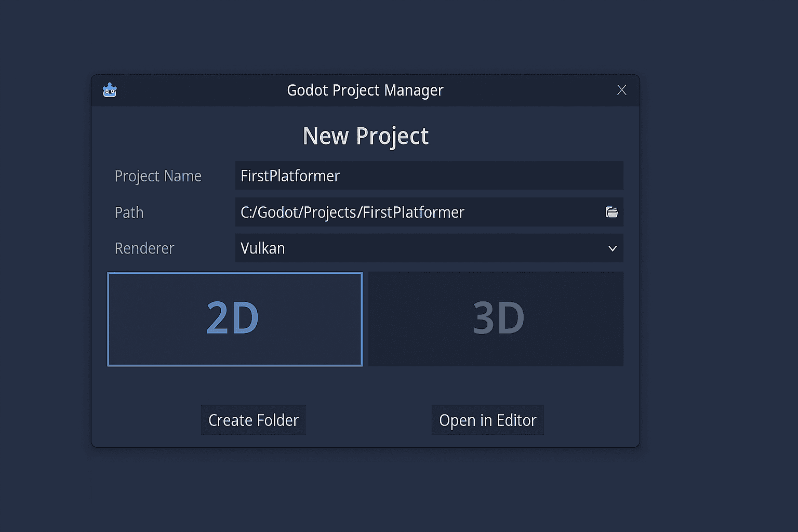
Task: Click the Project Name label
Action: (x=158, y=176)
